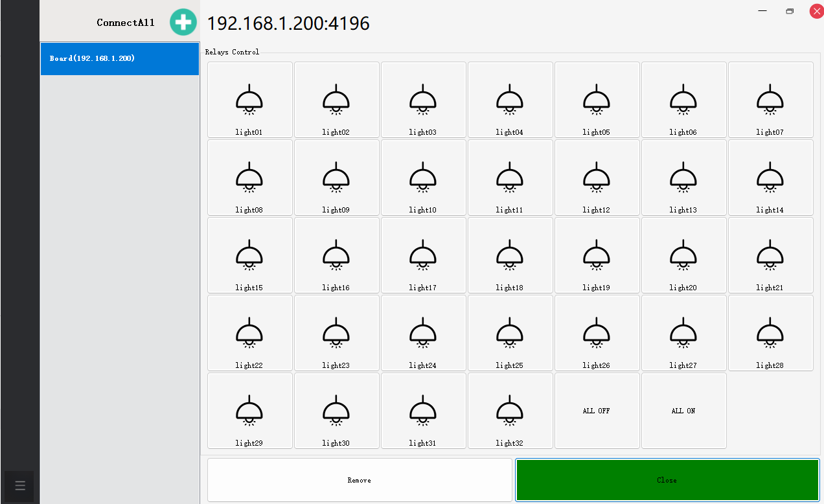
Task: Restore the window using title bar button
Action: [790, 11]
